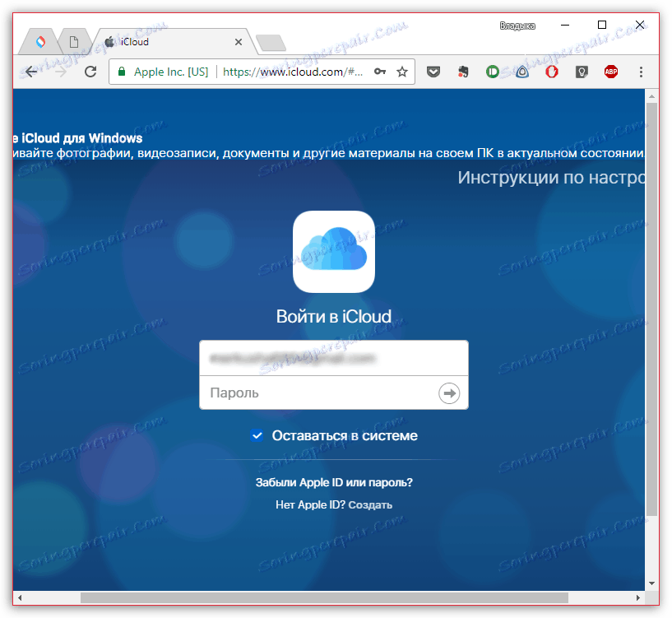Open the Chrome three-dot menu

pyautogui.click(x=641, y=72)
